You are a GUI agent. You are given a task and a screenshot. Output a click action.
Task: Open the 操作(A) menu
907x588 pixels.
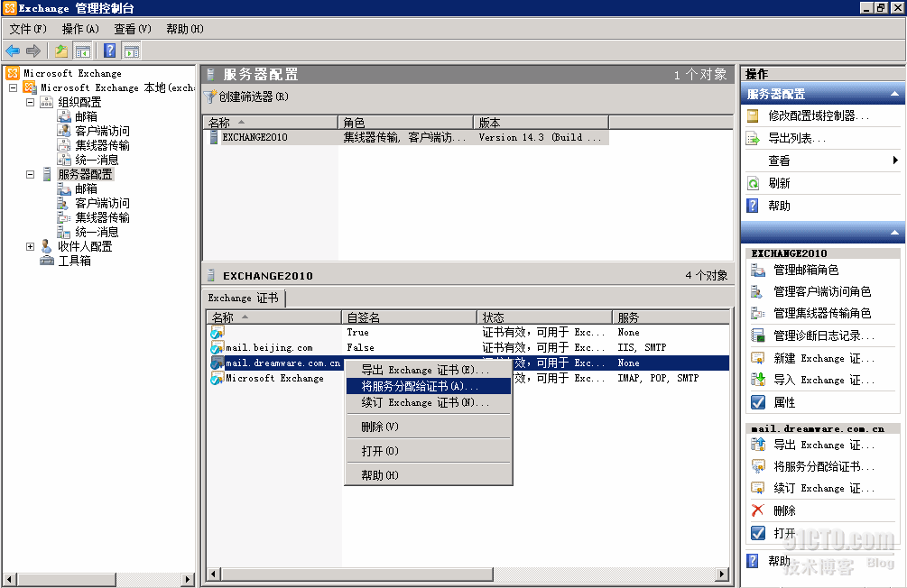(x=79, y=29)
